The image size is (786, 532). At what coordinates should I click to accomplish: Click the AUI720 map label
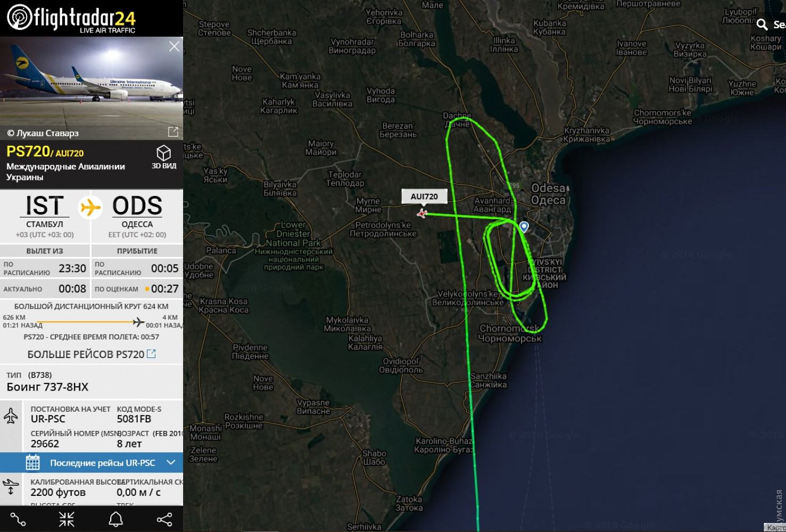click(x=424, y=196)
